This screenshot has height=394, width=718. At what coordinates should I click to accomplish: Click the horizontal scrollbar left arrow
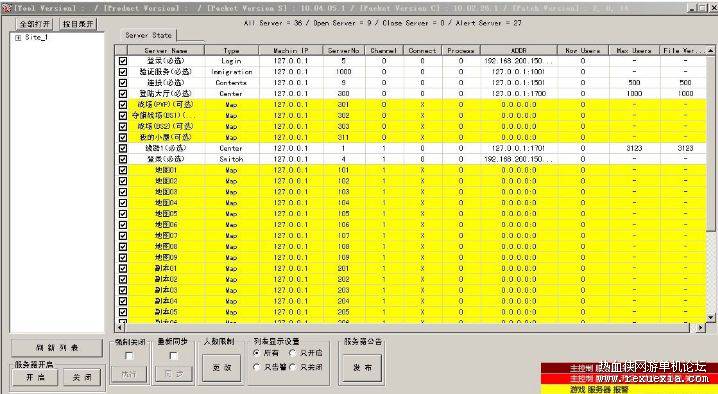coord(120,328)
